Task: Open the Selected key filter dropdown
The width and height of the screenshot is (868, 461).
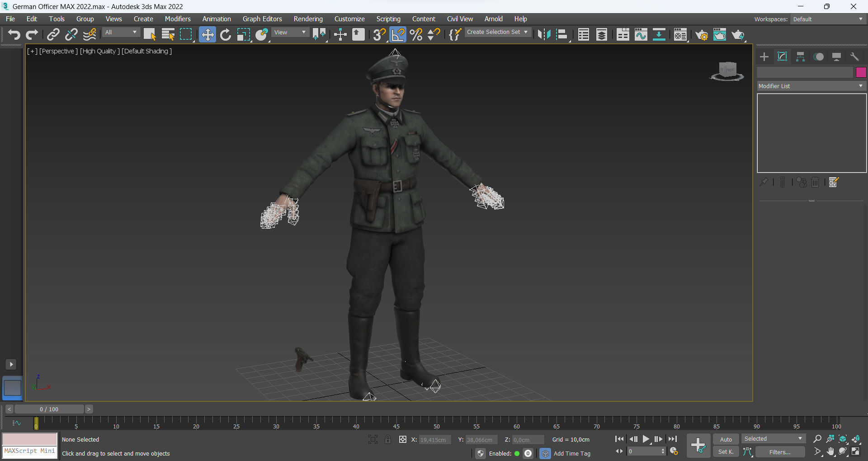Action: [x=773, y=439]
